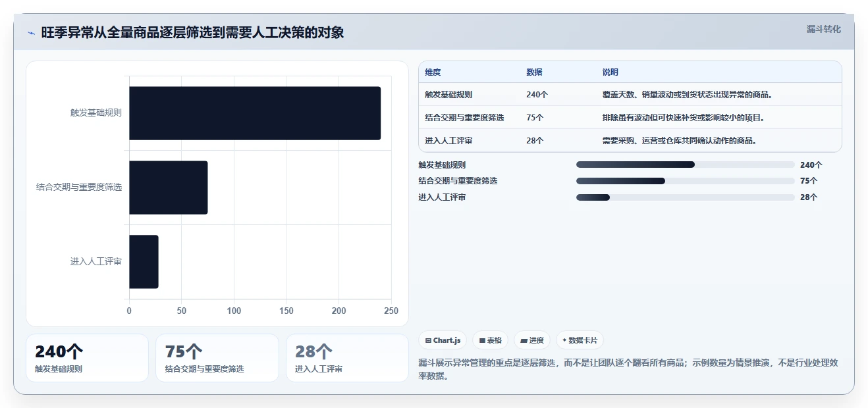Click the title 旺季异常从全量商品逐层筛选
This screenshot has width=868, height=408.
[x=192, y=33]
